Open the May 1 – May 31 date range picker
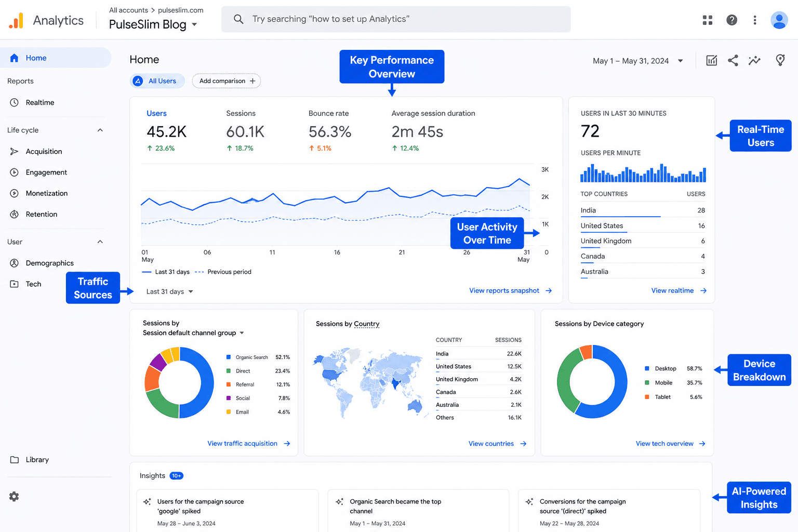798x532 pixels. pos(638,61)
